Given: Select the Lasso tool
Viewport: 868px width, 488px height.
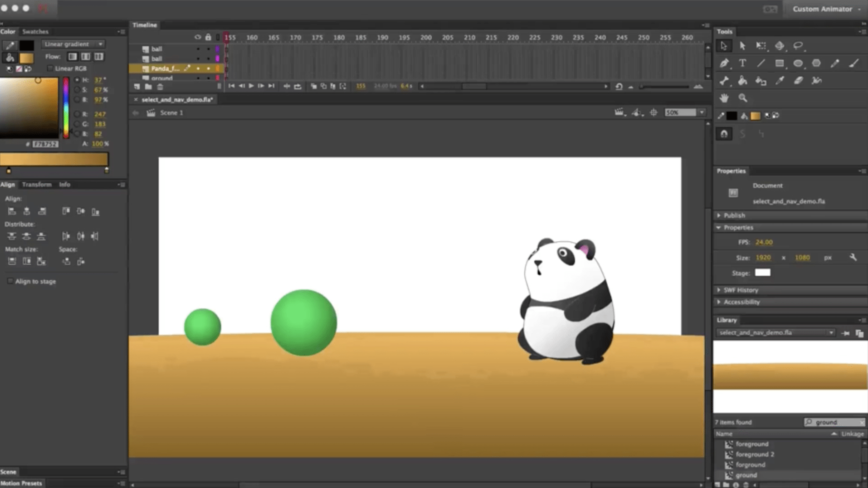Looking at the screenshot, I should [x=798, y=46].
